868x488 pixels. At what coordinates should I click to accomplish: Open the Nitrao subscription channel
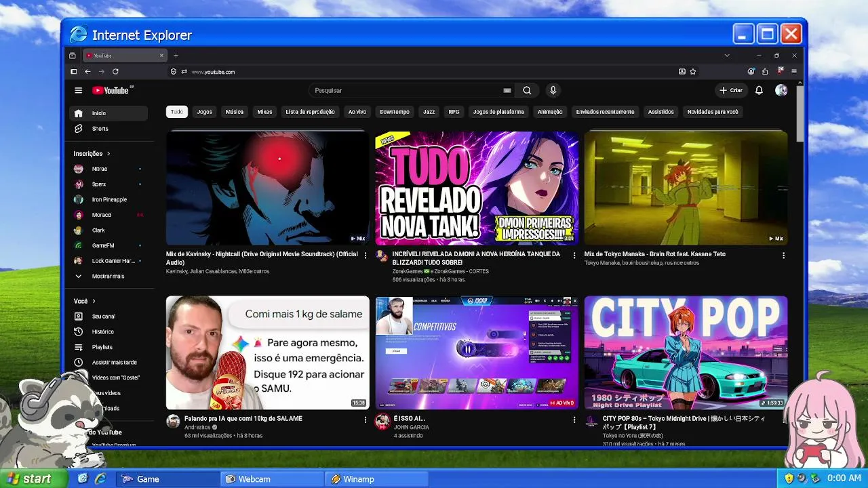pyautogui.click(x=108, y=169)
